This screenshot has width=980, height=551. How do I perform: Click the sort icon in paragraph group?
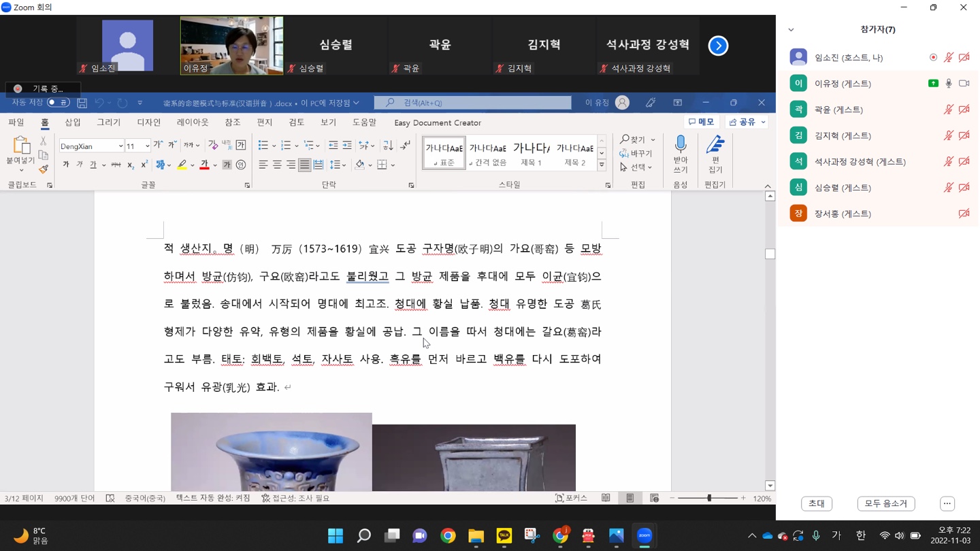tap(388, 146)
